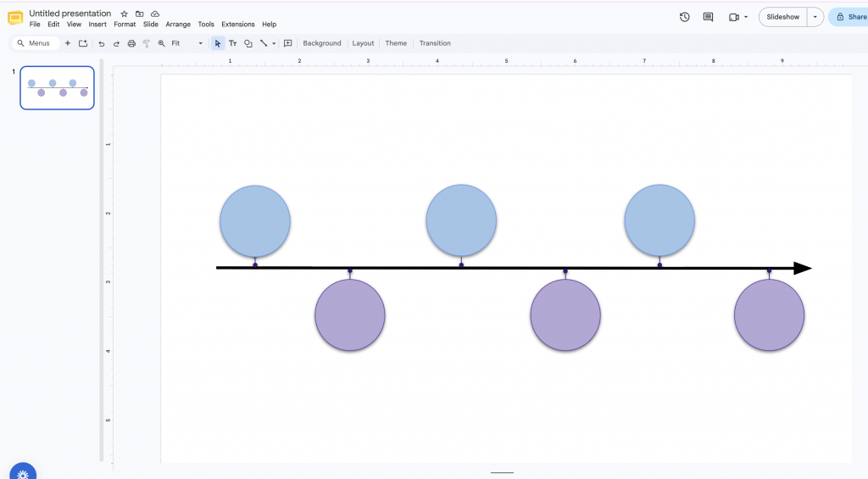Viewport: 868px width, 479px height.
Task: Open the Shape insert tool
Action: coord(248,43)
